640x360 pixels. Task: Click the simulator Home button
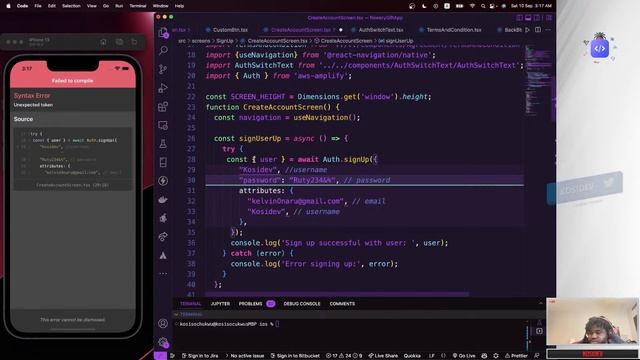pos(103,42)
